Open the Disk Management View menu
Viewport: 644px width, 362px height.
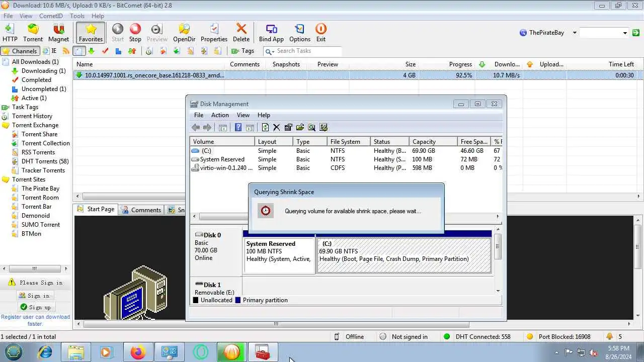tap(243, 115)
